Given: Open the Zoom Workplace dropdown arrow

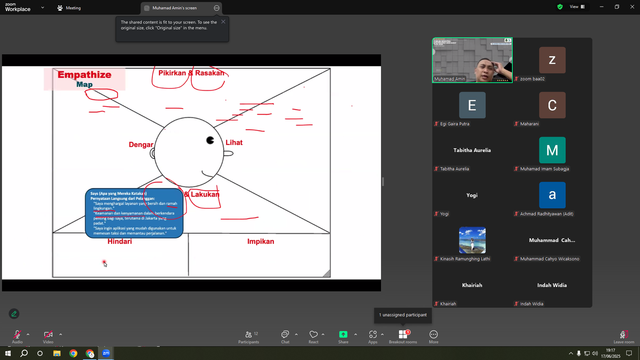Looking at the screenshot, I should [x=42, y=7].
